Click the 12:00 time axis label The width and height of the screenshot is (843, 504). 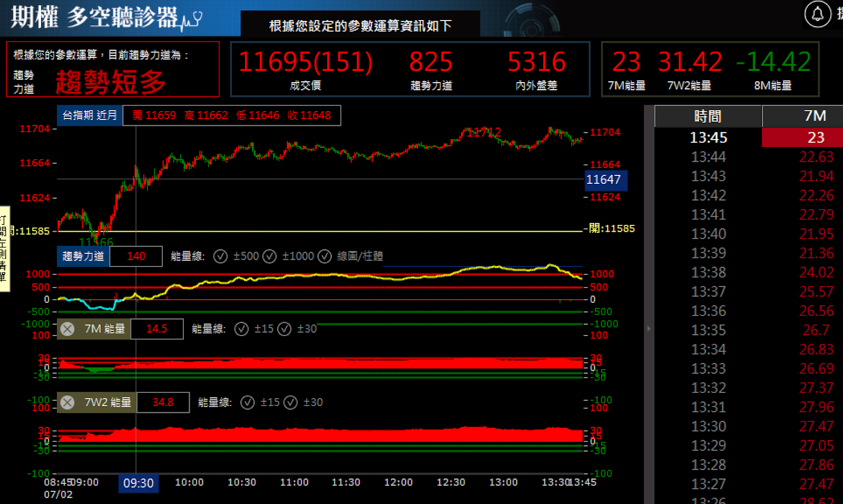398,482
